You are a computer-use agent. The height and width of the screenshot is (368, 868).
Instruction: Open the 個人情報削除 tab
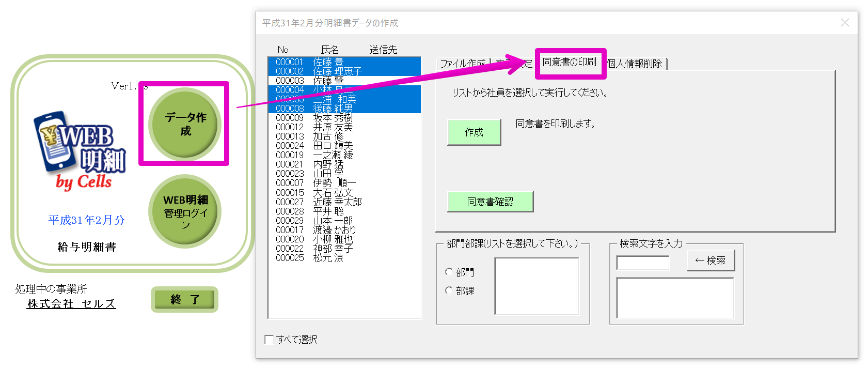pyautogui.click(x=635, y=64)
